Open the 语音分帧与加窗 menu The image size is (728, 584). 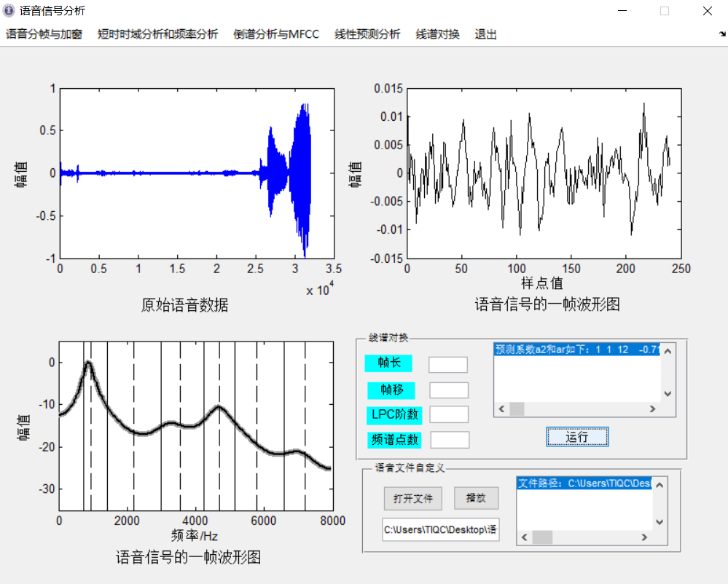click(44, 34)
